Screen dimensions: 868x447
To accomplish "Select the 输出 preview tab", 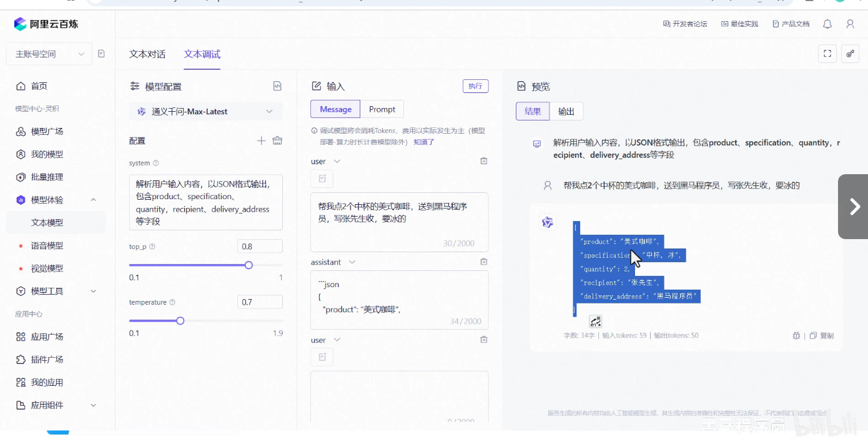I will 566,111.
